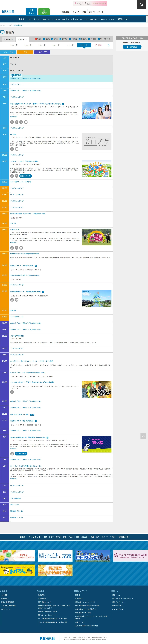Open ラインナップ in top navigation bar
The image size is (148, 644).
pyautogui.click(x=34, y=19)
